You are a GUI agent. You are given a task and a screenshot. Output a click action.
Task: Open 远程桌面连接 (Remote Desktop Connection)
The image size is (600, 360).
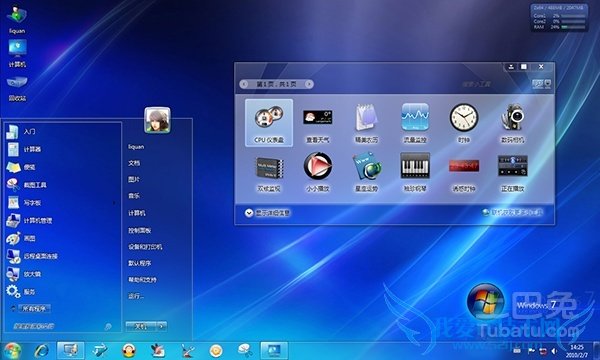pyautogui.click(x=61, y=256)
